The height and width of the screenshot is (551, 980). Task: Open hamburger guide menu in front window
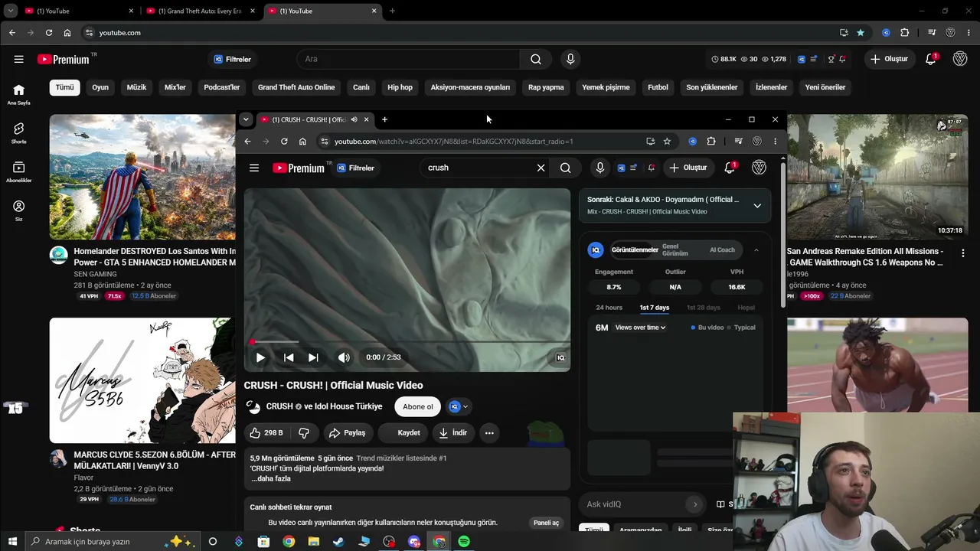254,168
